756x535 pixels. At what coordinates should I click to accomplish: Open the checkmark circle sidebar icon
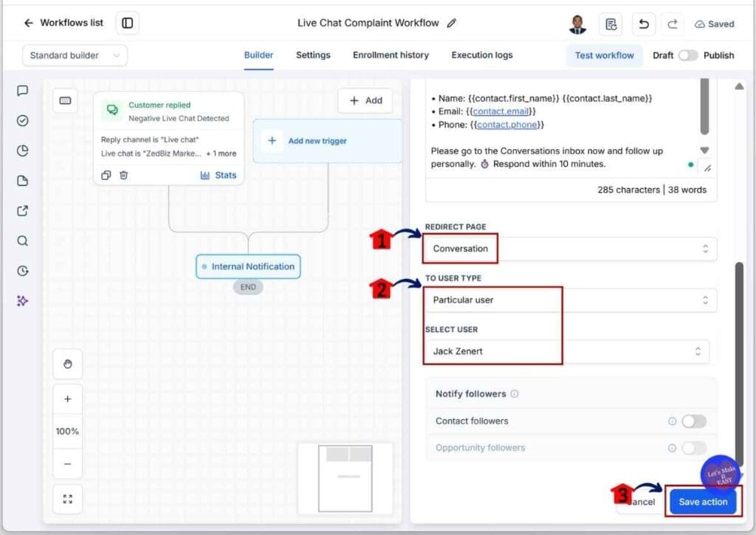coord(23,120)
